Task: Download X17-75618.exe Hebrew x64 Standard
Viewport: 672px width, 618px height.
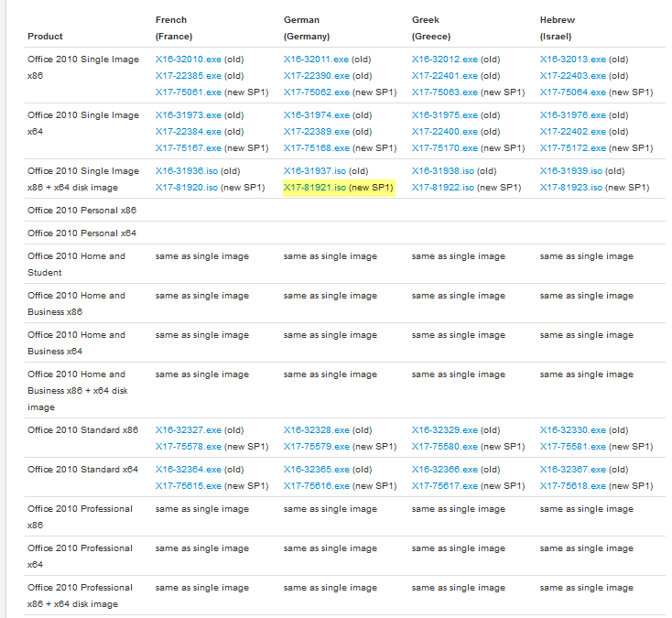Action: click(x=572, y=486)
